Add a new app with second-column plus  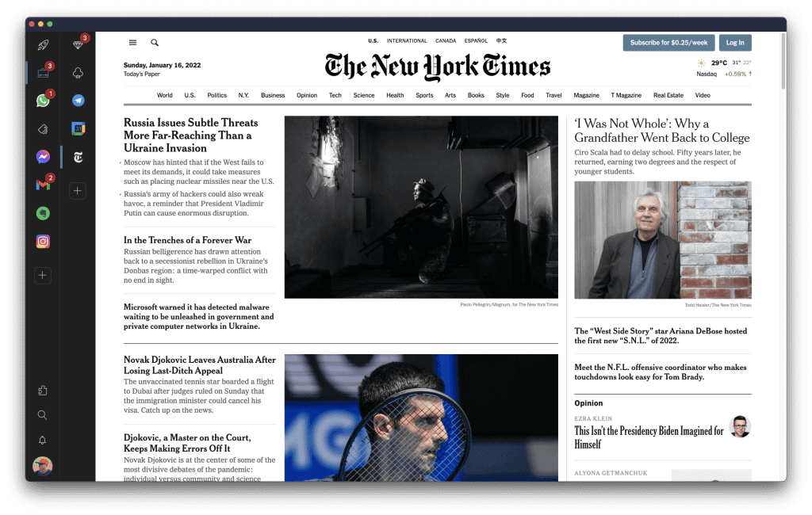pos(78,190)
